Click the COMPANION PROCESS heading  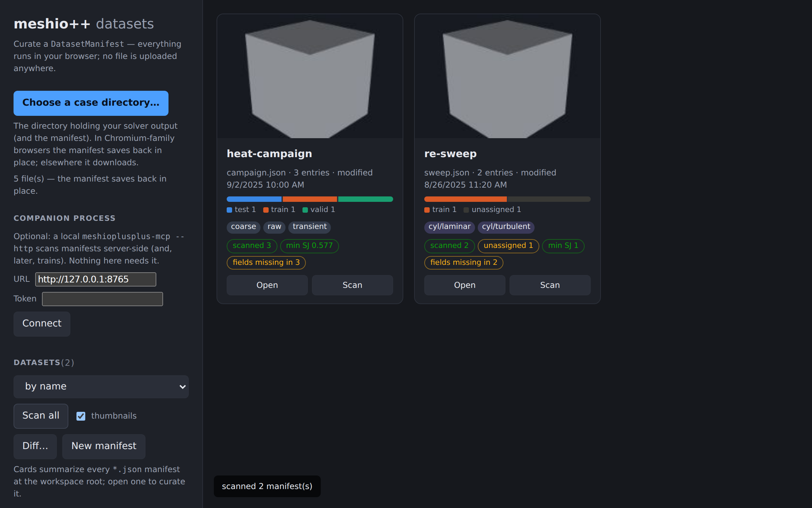tap(65, 218)
